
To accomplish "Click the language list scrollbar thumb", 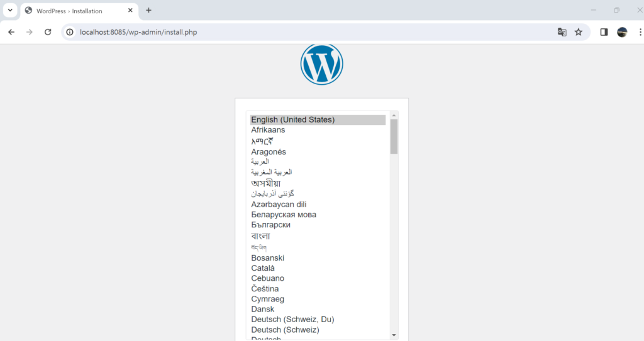I will pyautogui.click(x=394, y=136).
